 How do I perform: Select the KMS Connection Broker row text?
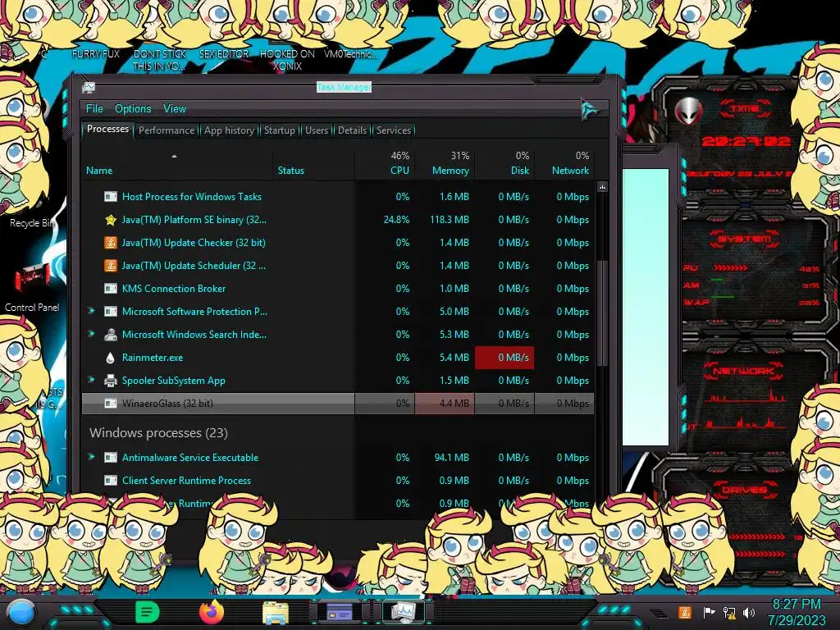[174, 289]
